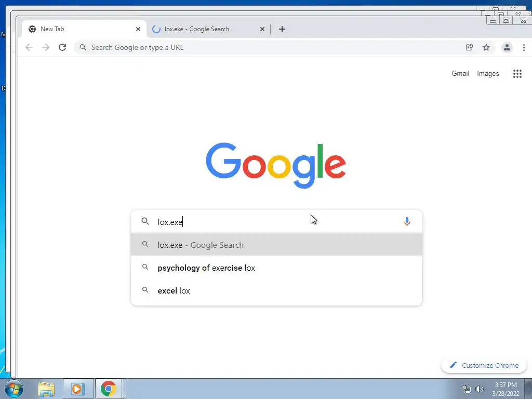This screenshot has height=399, width=532.
Task: Click the Customize Chrome button
Action: click(484, 365)
